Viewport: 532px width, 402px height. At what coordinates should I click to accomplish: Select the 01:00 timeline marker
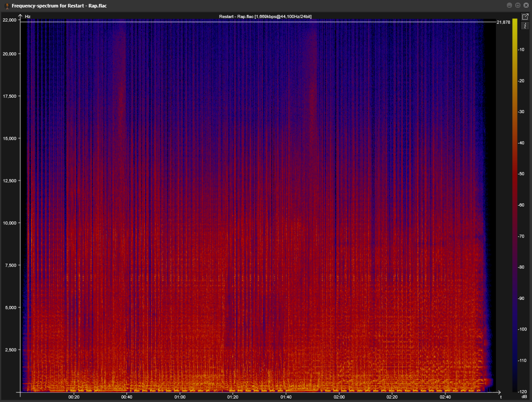click(x=180, y=397)
